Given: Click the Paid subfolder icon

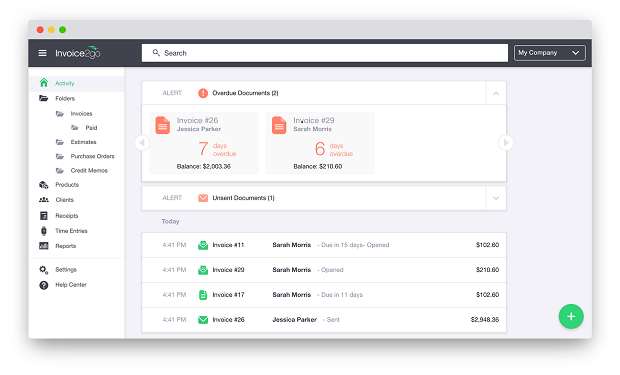Looking at the screenshot, I should pos(74,128).
